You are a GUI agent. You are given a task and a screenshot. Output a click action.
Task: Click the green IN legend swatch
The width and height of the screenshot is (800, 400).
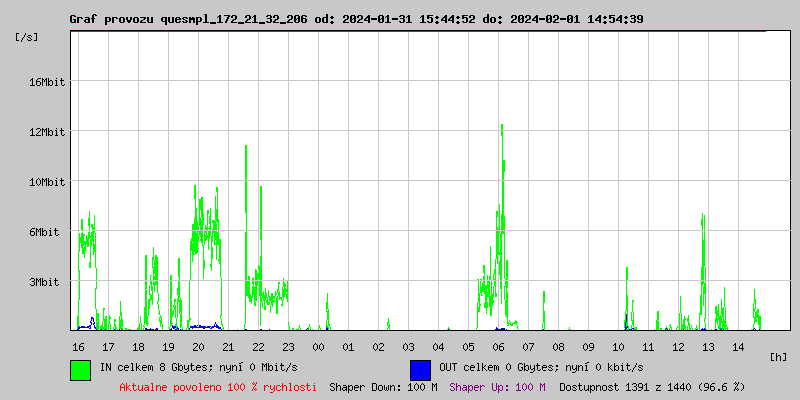pyautogui.click(x=80, y=369)
